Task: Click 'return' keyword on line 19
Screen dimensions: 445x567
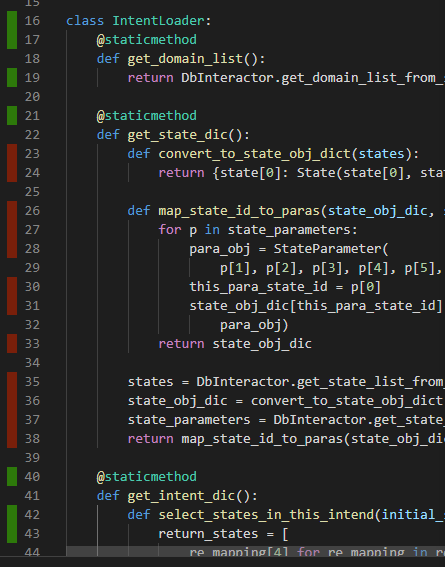Action: pyautogui.click(x=150, y=78)
